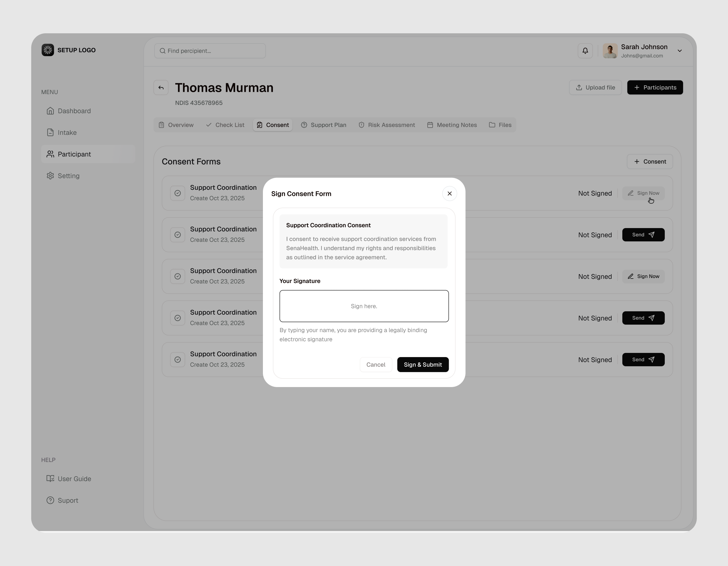Click the paper-plane icon on a Send button
The height and width of the screenshot is (566, 728).
[652, 234]
